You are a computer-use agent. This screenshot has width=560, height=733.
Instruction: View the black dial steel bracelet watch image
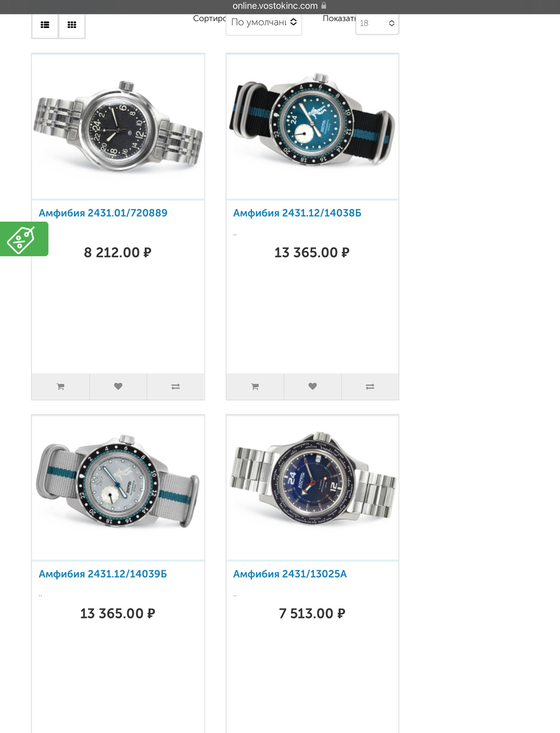[x=118, y=127]
